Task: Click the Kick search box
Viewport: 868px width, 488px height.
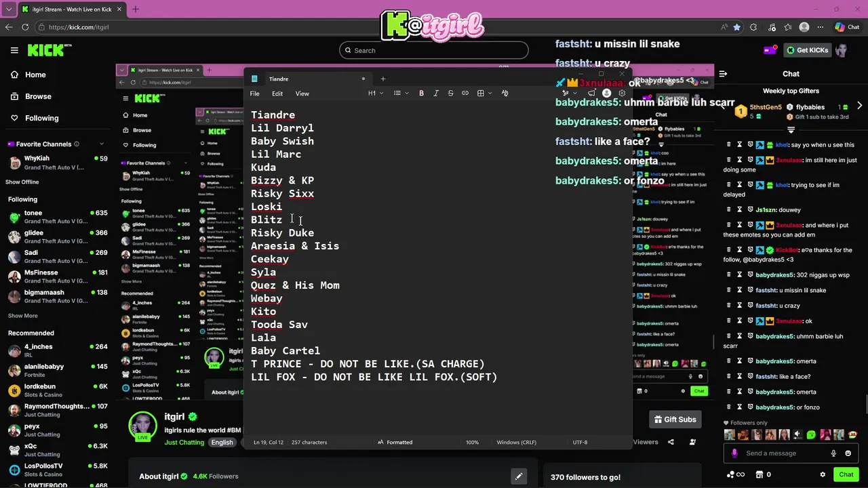Action: [x=434, y=50]
